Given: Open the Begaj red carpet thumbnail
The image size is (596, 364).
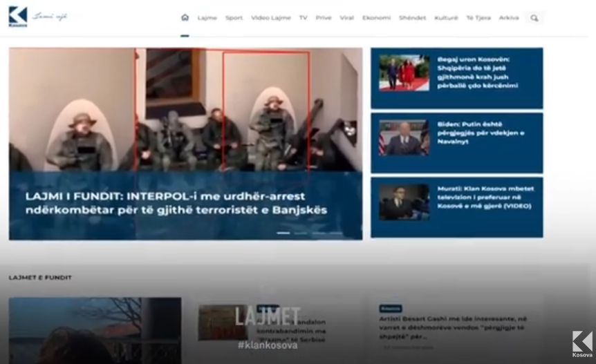Looking at the screenshot, I should (x=404, y=73).
